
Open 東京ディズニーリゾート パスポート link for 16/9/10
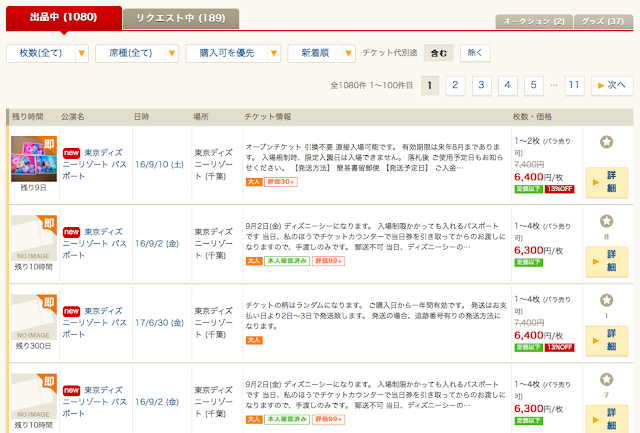(94, 164)
